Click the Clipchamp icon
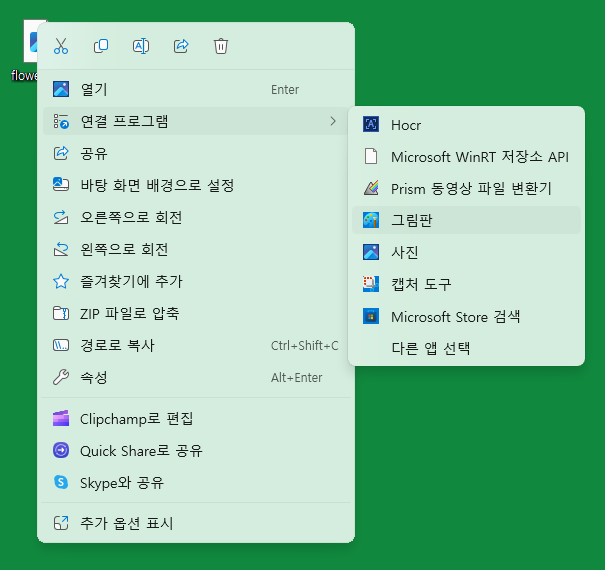Screen dimensions: 605x570 tap(61, 418)
